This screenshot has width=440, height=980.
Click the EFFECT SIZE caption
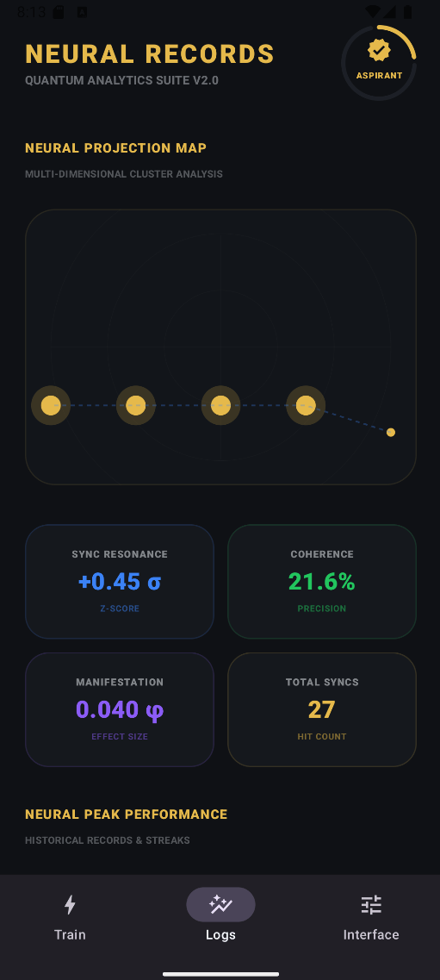119,737
